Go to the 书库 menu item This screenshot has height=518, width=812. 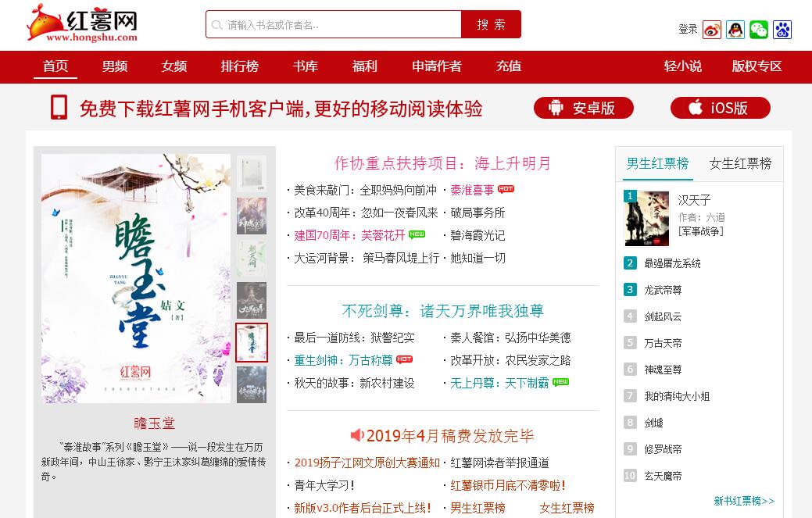click(x=306, y=66)
